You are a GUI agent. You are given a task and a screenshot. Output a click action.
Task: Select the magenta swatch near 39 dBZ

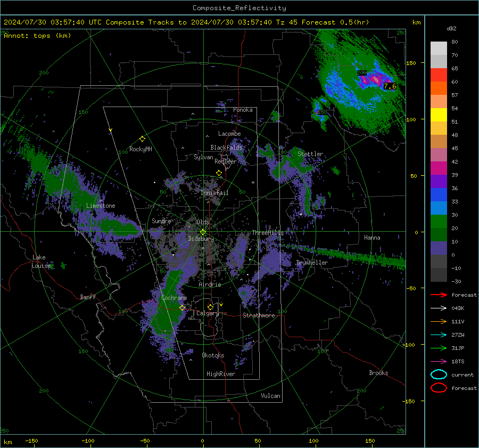(x=439, y=168)
